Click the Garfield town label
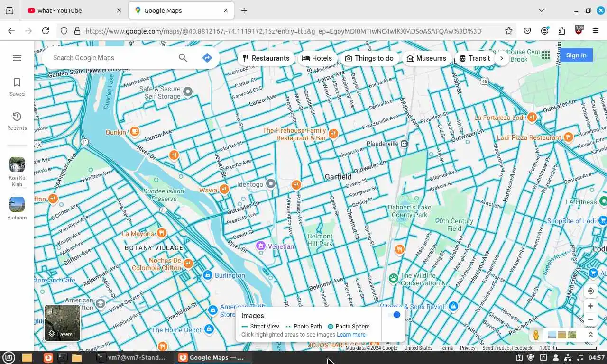This screenshot has width=607, height=364. click(338, 177)
